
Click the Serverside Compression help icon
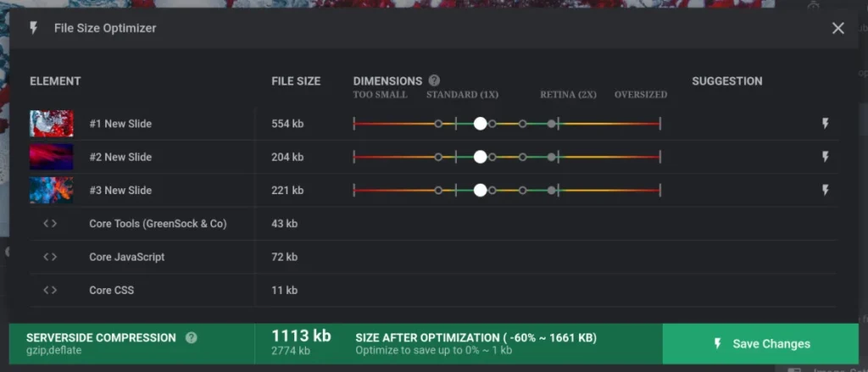(x=191, y=337)
